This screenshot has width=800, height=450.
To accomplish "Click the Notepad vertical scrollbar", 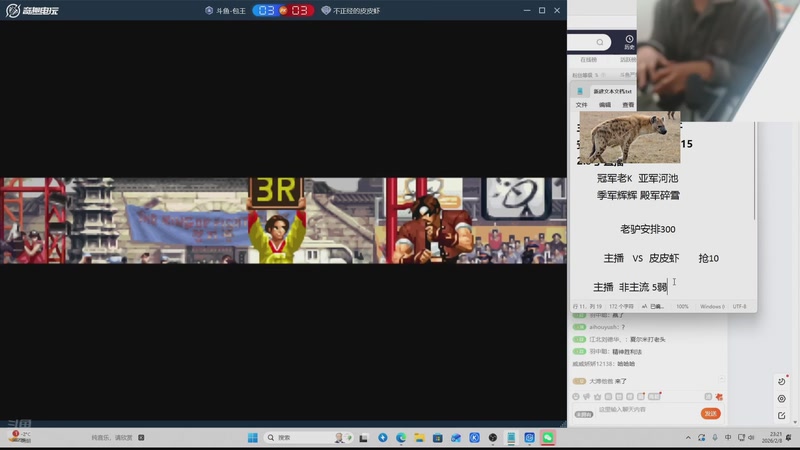I will (x=755, y=171).
